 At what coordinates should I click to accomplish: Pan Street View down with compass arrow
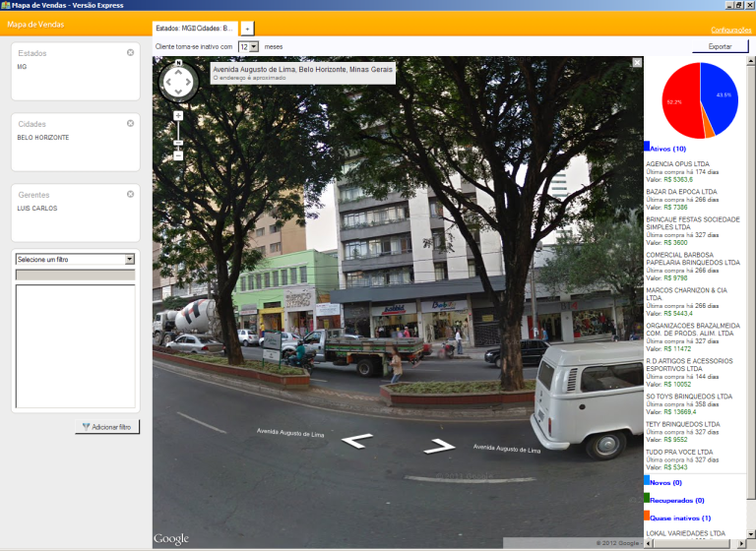coord(178,92)
